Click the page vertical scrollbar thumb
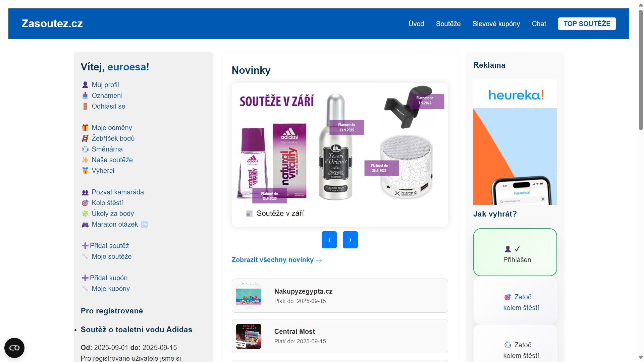This screenshot has height=362, width=644. tap(641, 70)
